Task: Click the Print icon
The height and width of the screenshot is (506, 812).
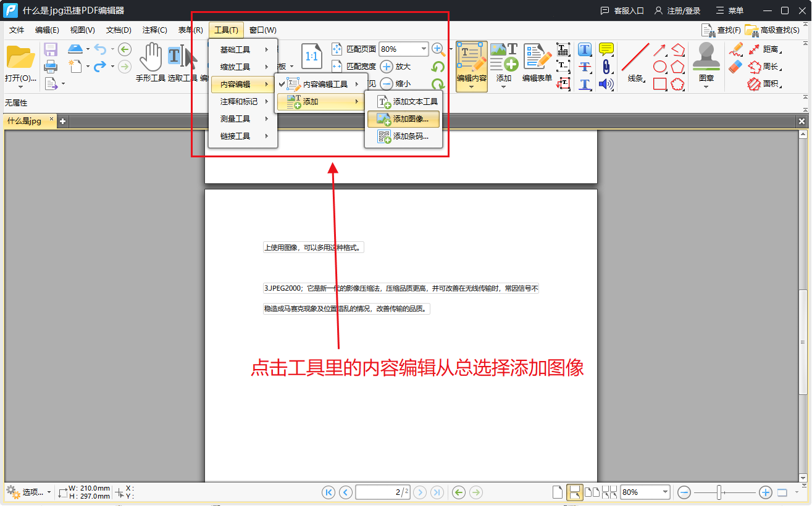Action: click(51, 66)
